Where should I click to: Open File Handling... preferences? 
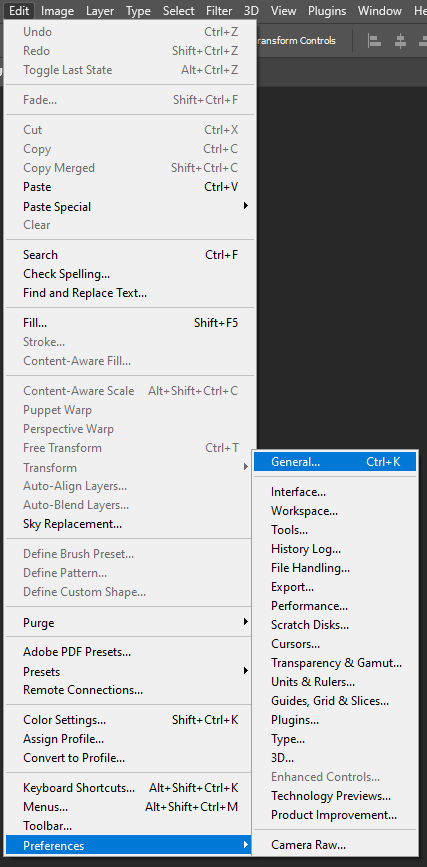pyautogui.click(x=335, y=568)
